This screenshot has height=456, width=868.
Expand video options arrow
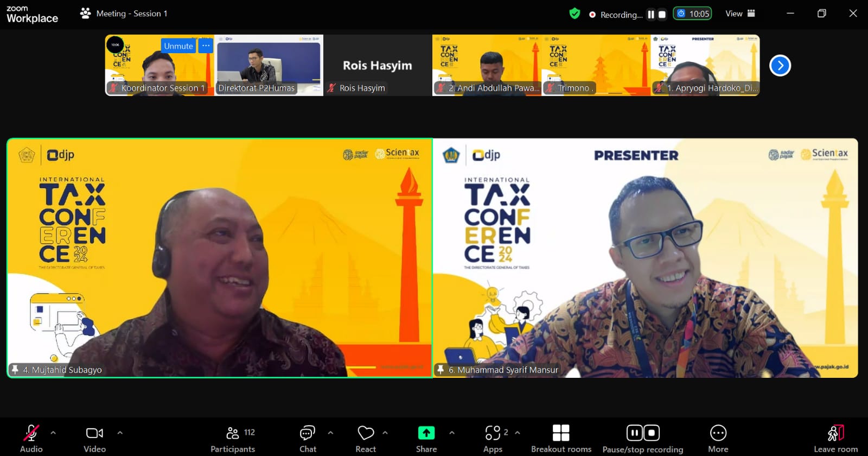click(x=120, y=433)
